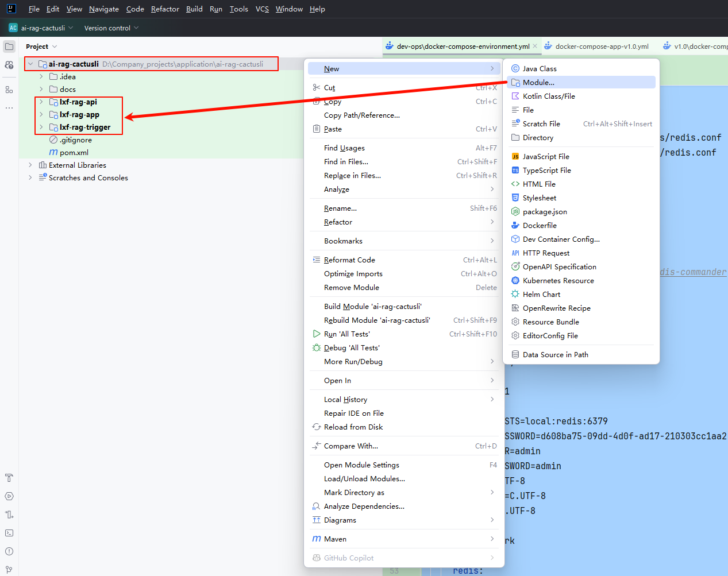The image size is (728, 576).
Task: Collapse the ai-rag-cactusli root node
Action: [x=30, y=64]
